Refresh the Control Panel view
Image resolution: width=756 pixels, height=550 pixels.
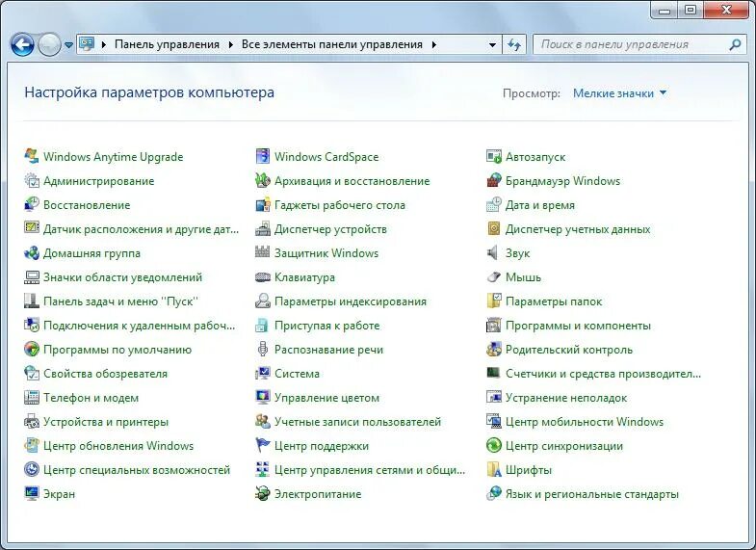(x=514, y=45)
